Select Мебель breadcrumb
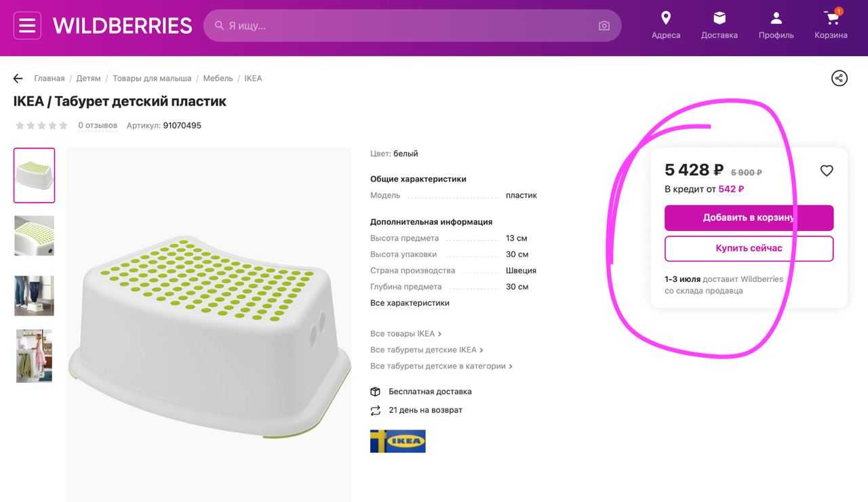 coord(218,79)
